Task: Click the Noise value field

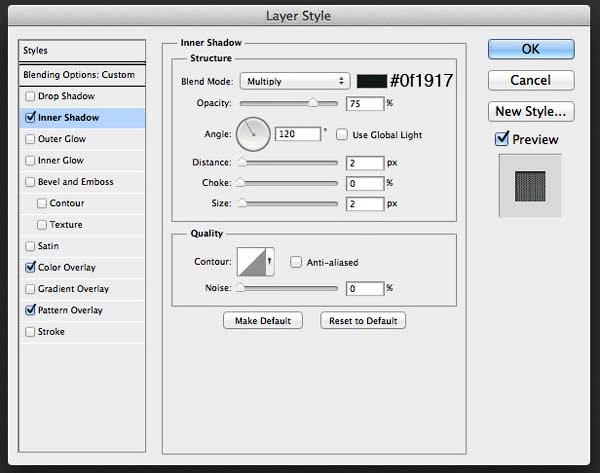Action: pyautogui.click(x=365, y=288)
